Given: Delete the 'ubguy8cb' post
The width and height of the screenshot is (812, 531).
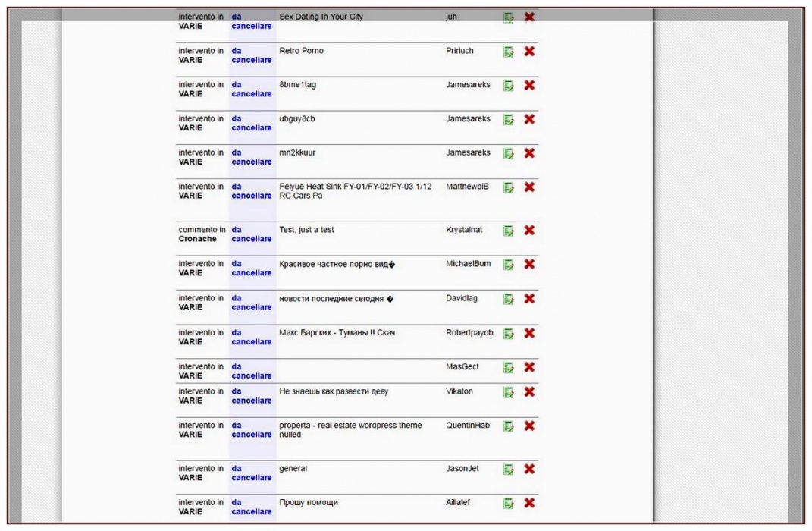Looking at the screenshot, I should (529, 119).
